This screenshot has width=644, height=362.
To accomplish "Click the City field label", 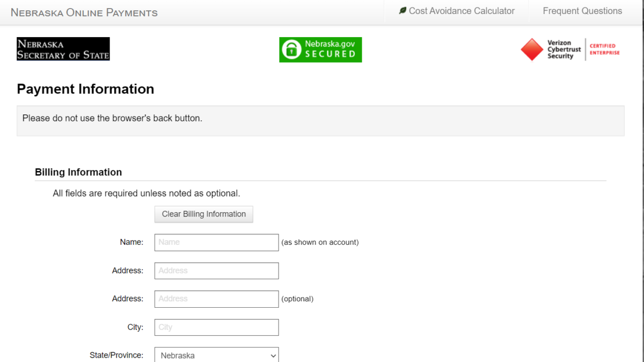I will [135, 327].
